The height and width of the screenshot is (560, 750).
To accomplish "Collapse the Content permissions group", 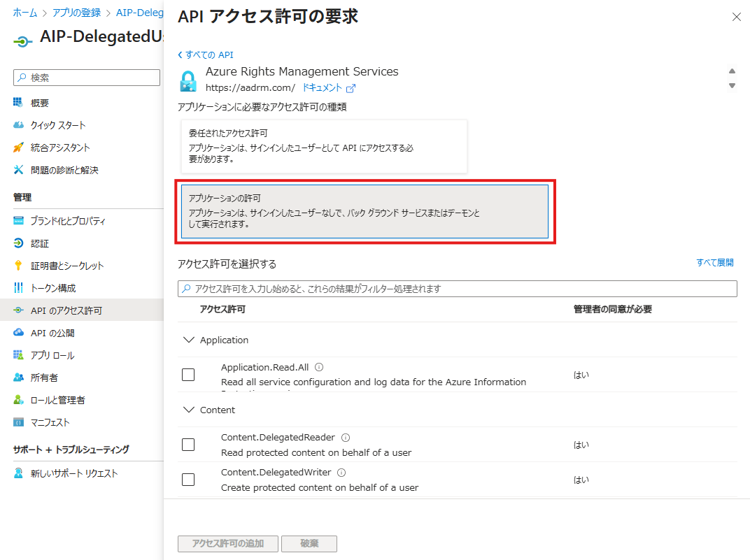I will [189, 410].
